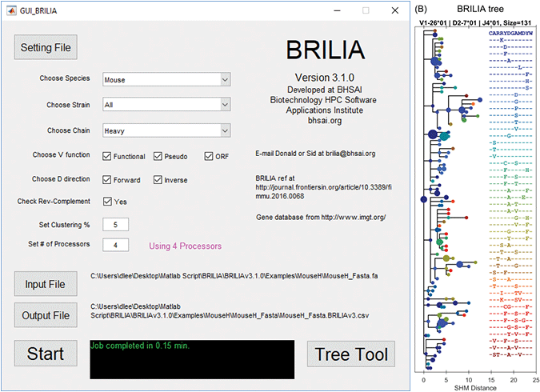Open the Choose Chain dropdown showing Heavy

pos(166,130)
